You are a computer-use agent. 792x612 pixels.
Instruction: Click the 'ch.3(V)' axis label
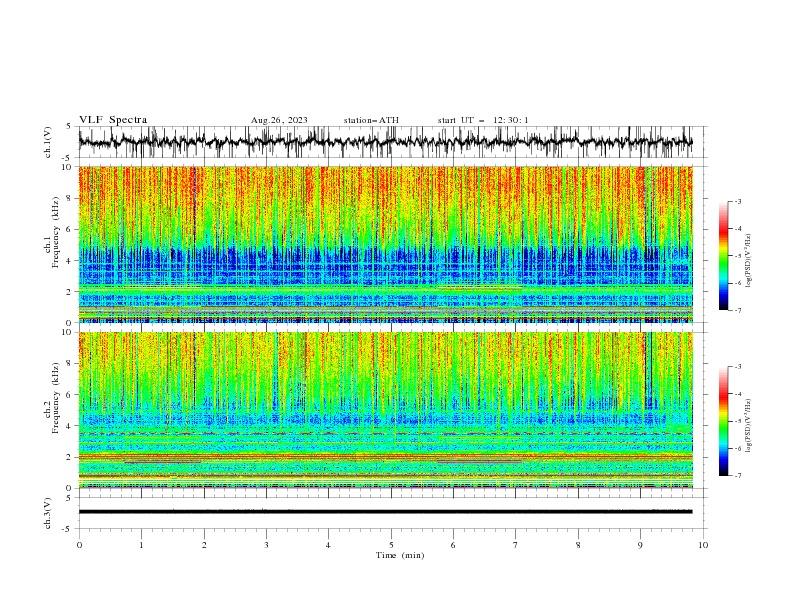click(48, 513)
